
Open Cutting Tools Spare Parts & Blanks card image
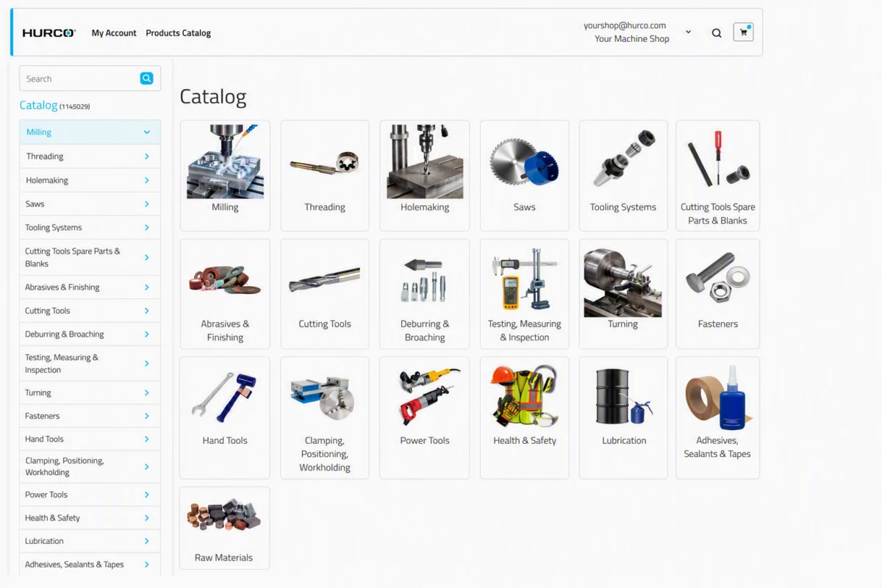(717, 159)
